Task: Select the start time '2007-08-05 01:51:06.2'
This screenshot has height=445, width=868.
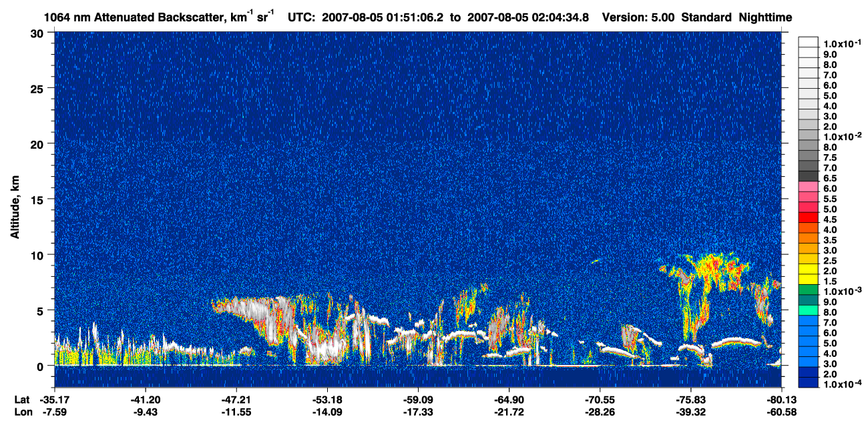Action: 383,17
